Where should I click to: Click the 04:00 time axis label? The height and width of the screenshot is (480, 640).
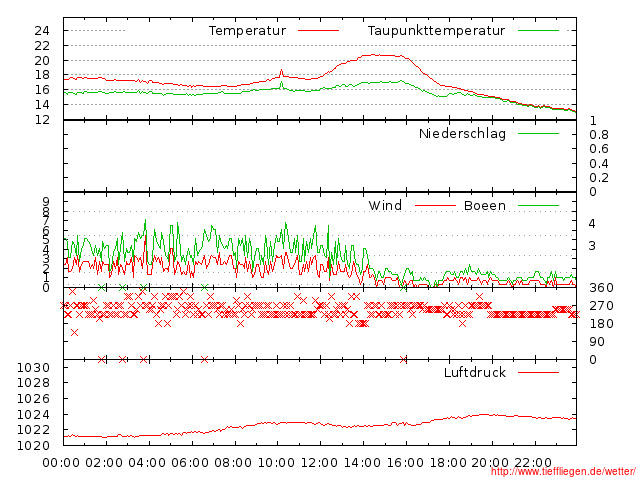pyautogui.click(x=147, y=463)
